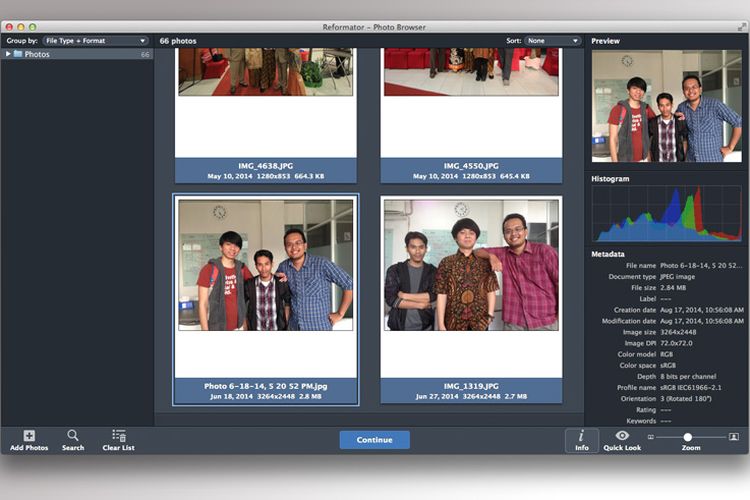
Task: Click the 'RGB' color model value
Action: pos(666,354)
